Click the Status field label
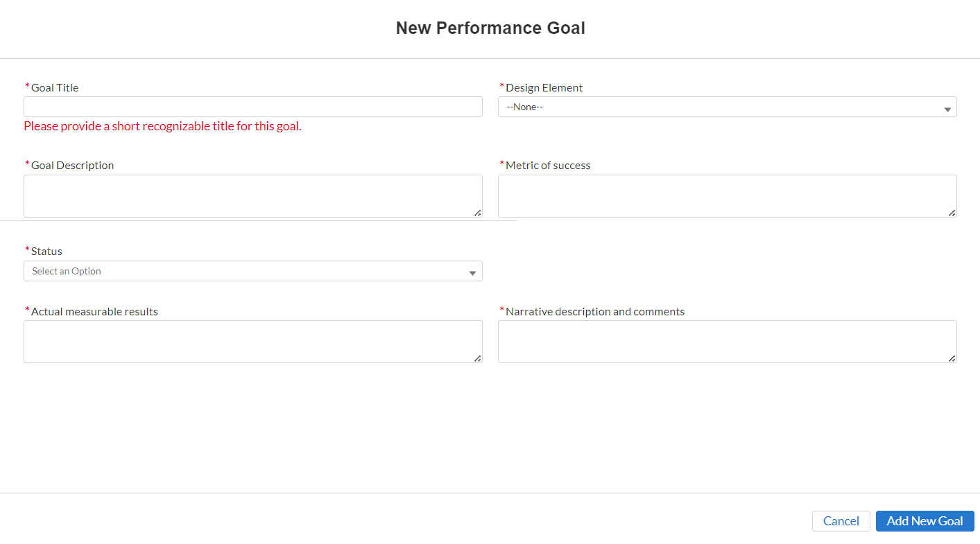Image resolution: width=980 pixels, height=544 pixels. click(x=46, y=252)
